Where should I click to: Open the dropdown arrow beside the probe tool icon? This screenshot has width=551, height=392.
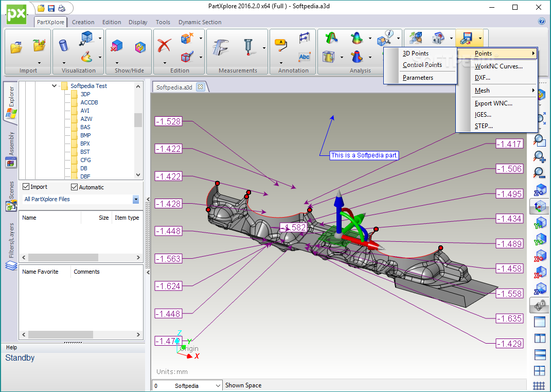pos(264,47)
